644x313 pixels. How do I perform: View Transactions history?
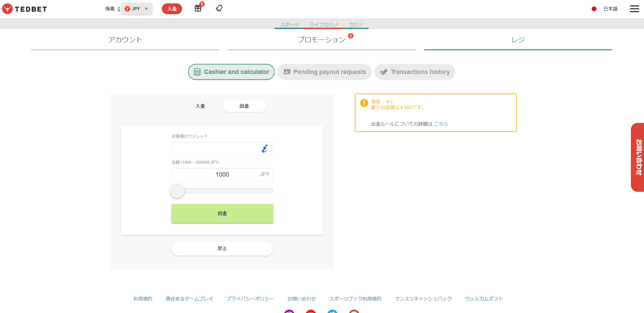[415, 72]
